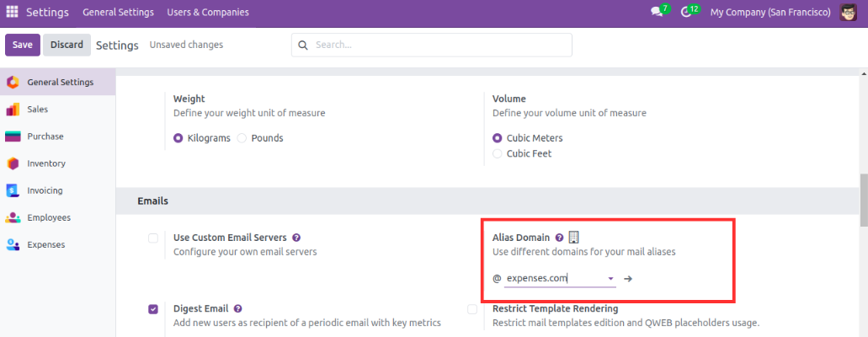868x337 pixels.
Task: Click the Employees app icon in sidebar
Action: click(x=12, y=218)
